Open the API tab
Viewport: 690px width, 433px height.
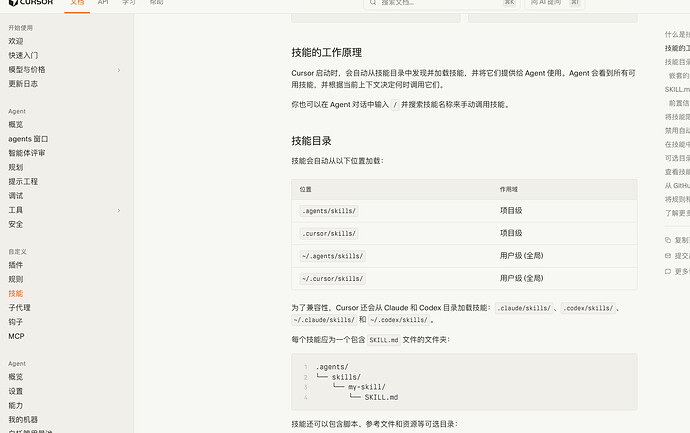pos(103,3)
